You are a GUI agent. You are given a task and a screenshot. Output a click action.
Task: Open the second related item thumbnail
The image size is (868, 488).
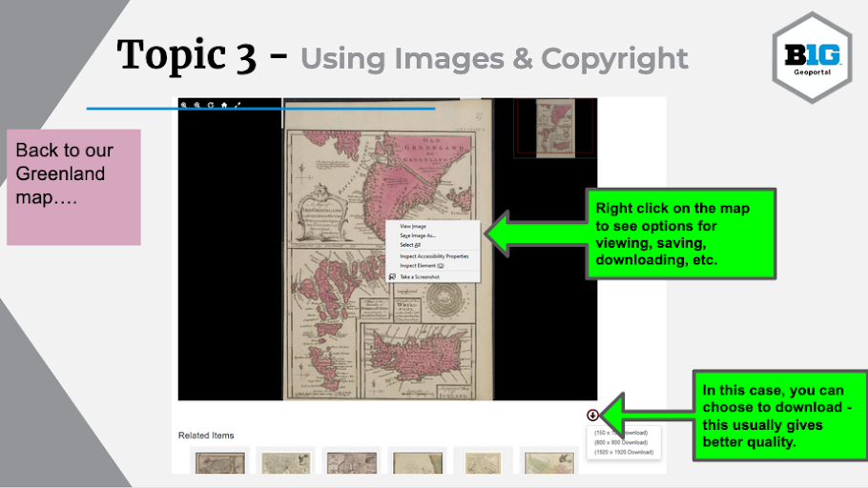click(x=285, y=462)
